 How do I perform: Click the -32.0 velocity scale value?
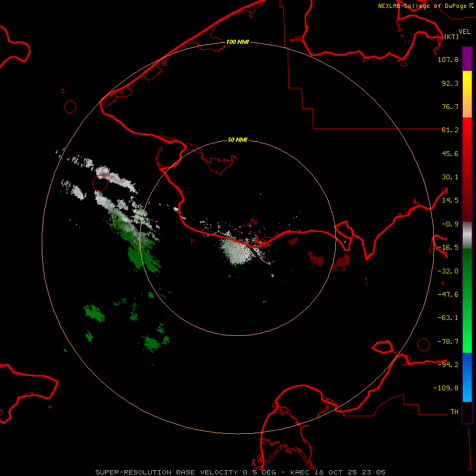[448, 271]
